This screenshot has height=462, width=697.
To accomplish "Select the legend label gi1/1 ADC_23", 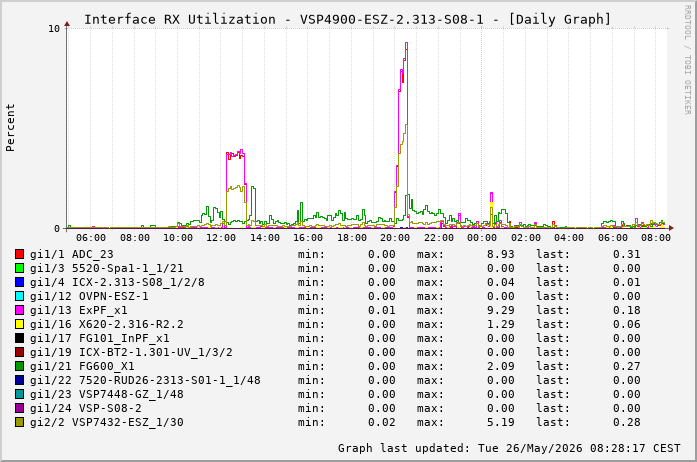I will point(72,254).
